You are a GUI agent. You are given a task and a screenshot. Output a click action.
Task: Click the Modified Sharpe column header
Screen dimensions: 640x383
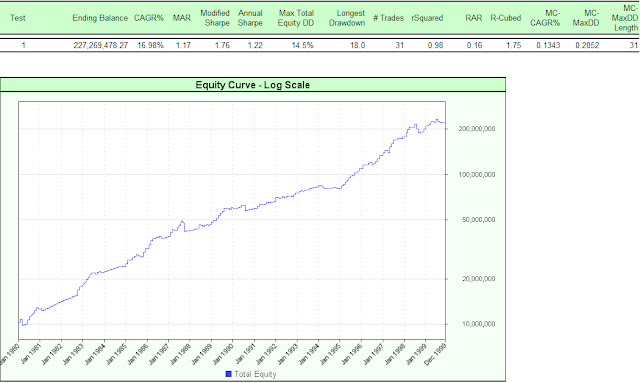point(215,18)
